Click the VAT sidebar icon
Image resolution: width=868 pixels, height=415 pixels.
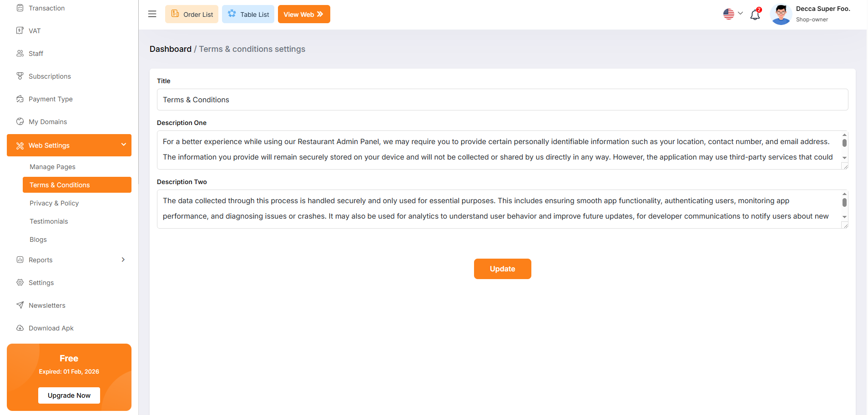click(x=20, y=31)
